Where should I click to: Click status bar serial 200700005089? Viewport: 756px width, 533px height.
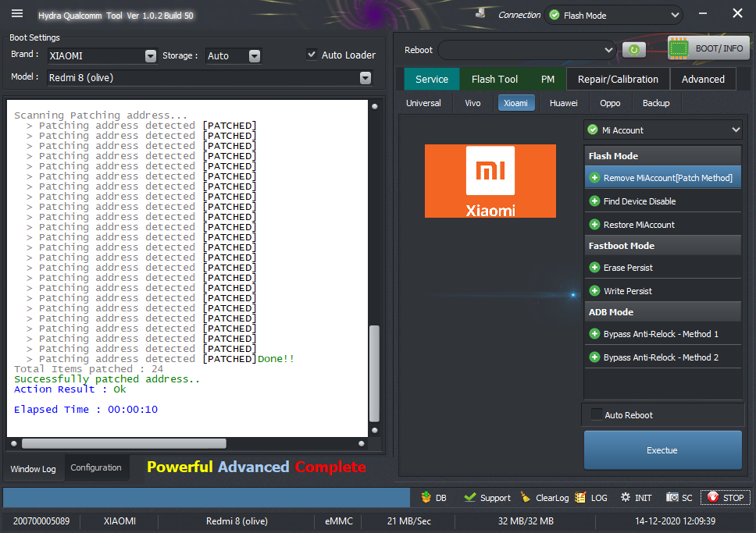point(41,521)
